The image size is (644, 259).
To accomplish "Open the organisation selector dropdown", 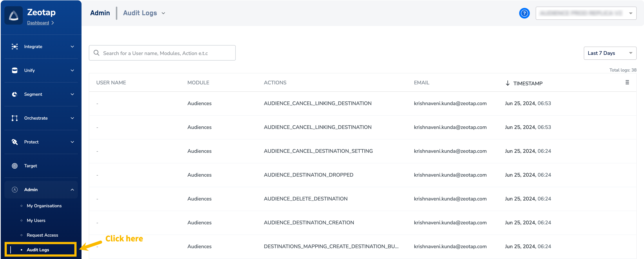I will [x=586, y=13].
